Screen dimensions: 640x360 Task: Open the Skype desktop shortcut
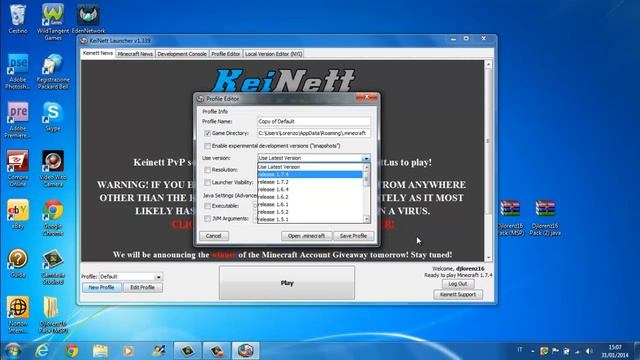pyautogui.click(x=53, y=116)
